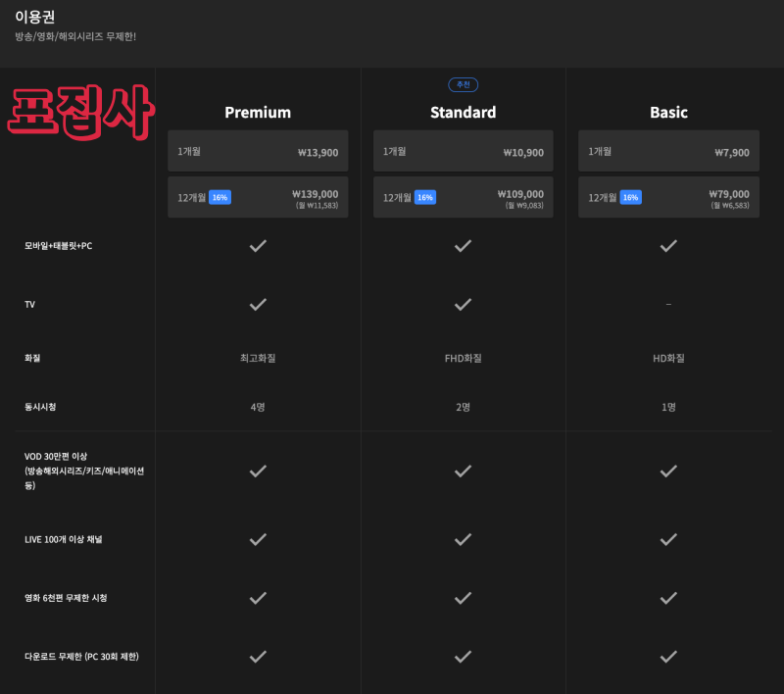The height and width of the screenshot is (694, 784).
Task: Click Premium checkmark for LIVE 100개 이상 채널
Action: pos(258,539)
